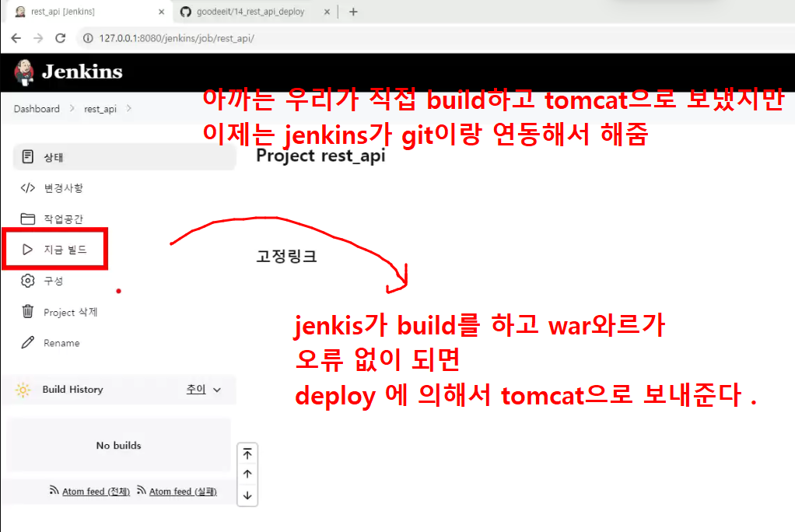Click the RSS icon before Atom feed (실패)
Viewport: 795px width, 532px height.
(x=142, y=490)
